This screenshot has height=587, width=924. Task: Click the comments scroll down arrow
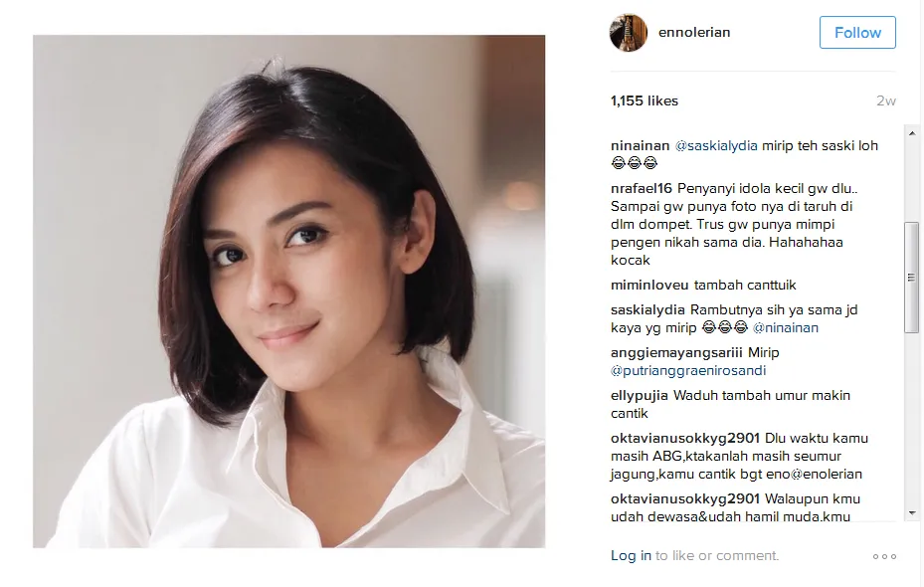[x=912, y=513]
